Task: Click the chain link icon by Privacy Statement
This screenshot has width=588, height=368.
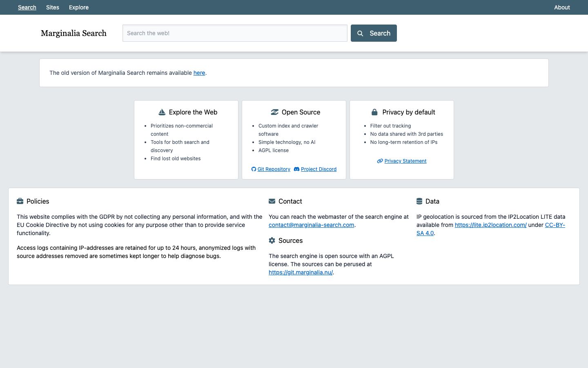Action: 380,161
